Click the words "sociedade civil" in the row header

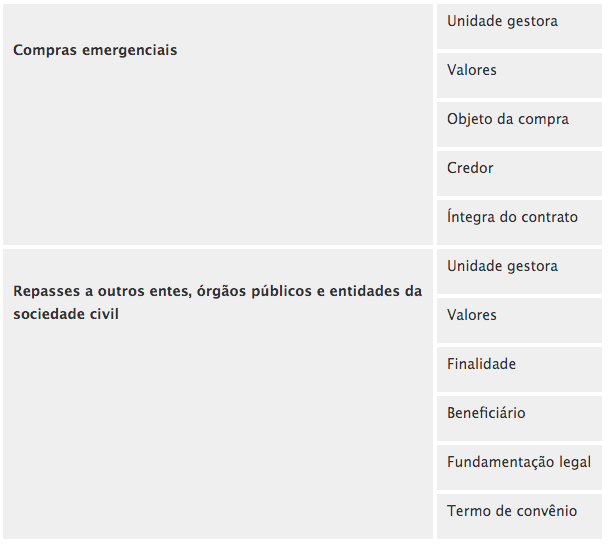(x=66, y=314)
